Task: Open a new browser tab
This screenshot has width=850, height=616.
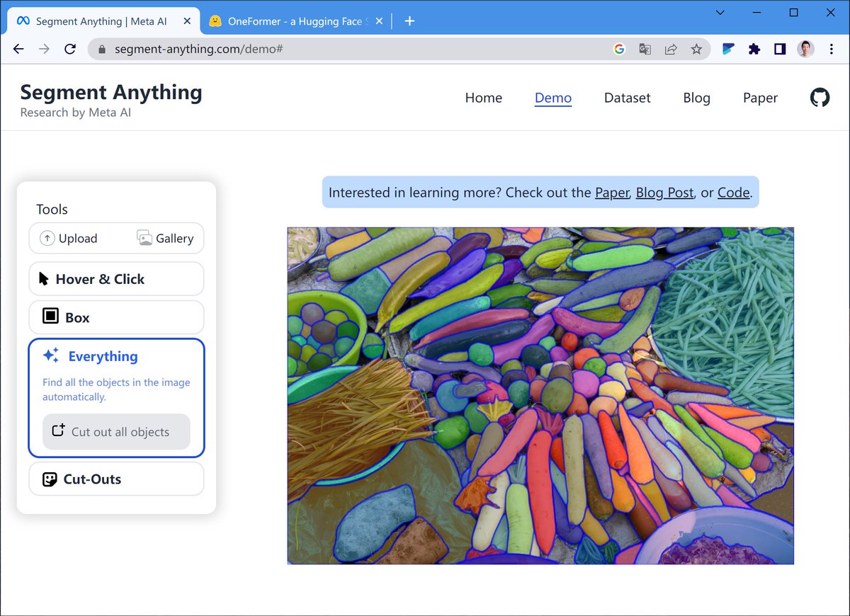Action: [x=409, y=21]
